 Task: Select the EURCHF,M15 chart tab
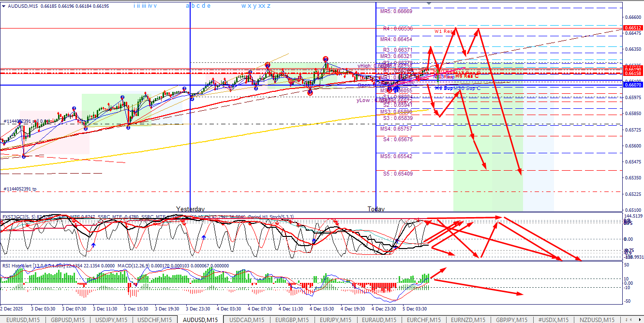423,320
